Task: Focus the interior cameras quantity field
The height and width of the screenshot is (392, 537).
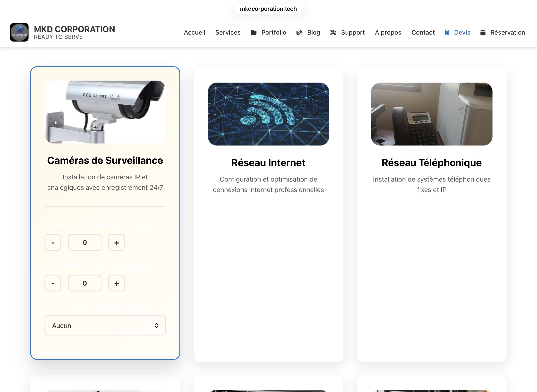Action: click(x=85, y=242)
